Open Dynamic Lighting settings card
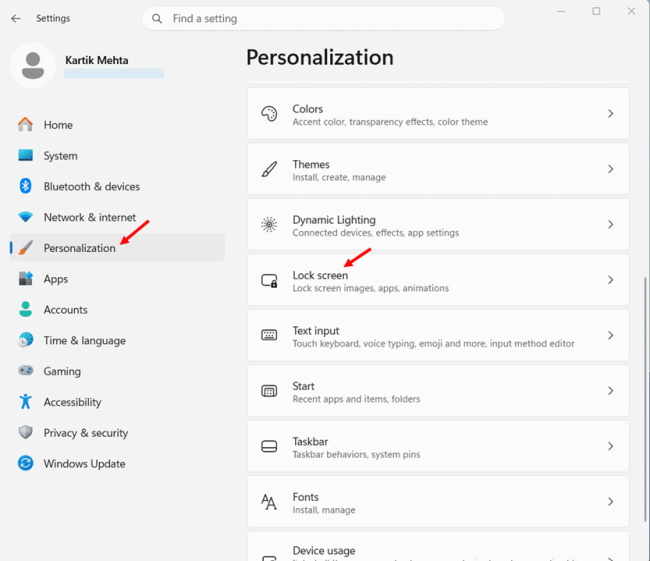Image resolution: width=650 pixels, height=561 pixels. (x=438, y=225)
